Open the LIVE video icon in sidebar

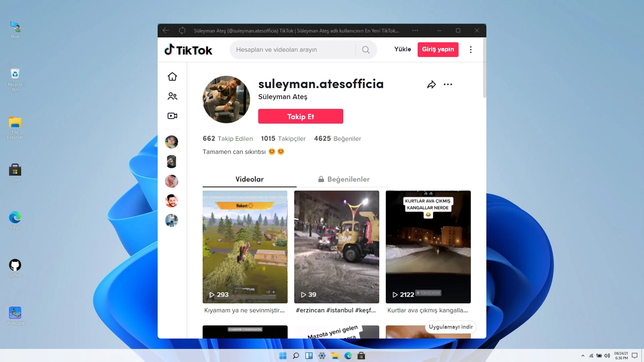(x=172, y=116)
